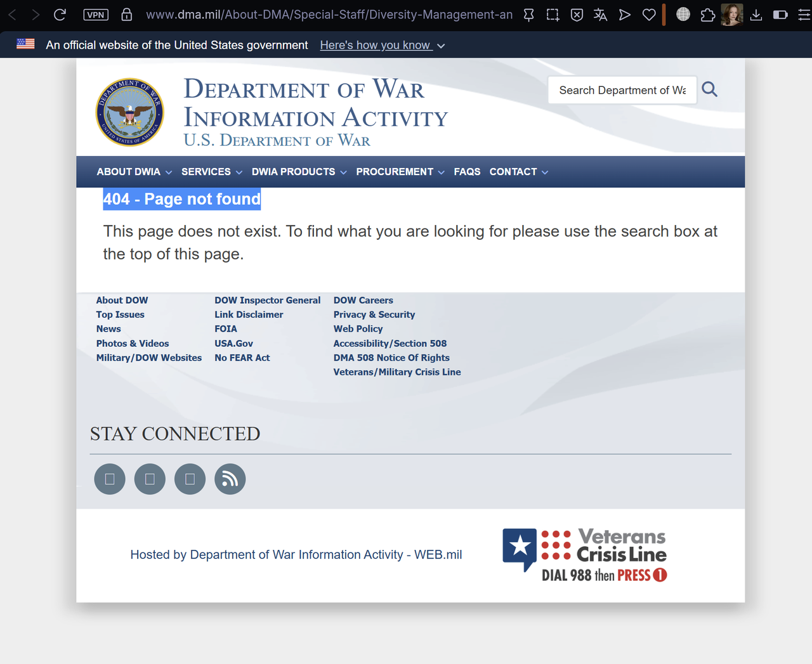The height and width of the screenshot is (664, 812).
Task: Go to the FAQS menu item
Action: (467, 172)
